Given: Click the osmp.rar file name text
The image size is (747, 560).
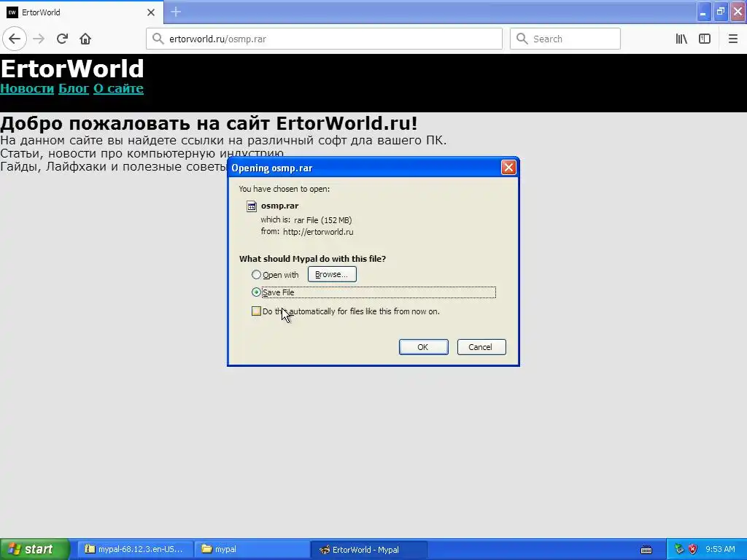Looking at the screenshot, I should pyautogui.click(x=279, y=206).
